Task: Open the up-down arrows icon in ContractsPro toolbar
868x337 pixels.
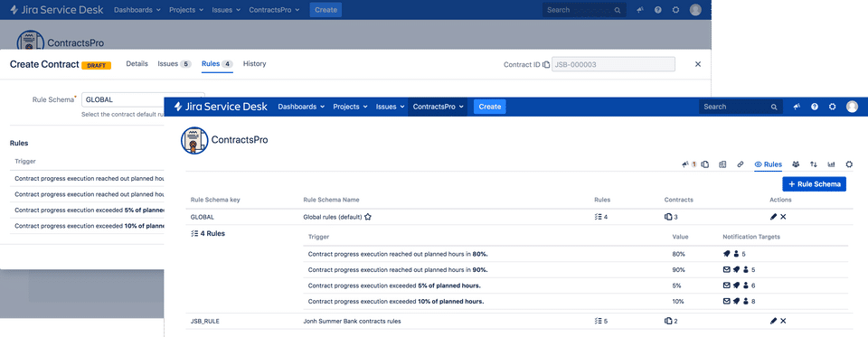Action: (813, 164)
